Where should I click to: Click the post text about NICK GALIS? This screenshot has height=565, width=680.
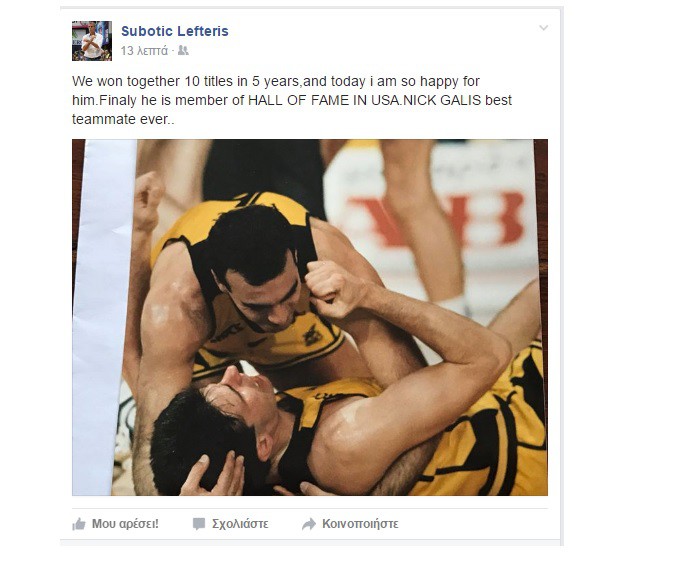(292, 100)
